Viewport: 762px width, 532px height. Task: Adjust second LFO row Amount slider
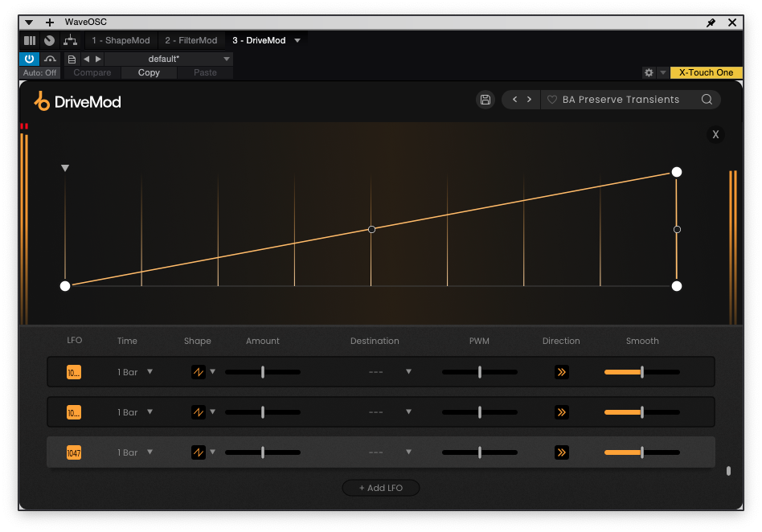[x=262, y=412]
